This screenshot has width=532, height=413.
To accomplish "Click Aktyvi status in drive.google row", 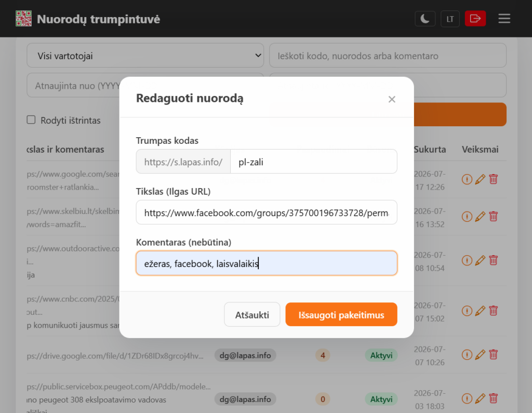I will [381, 355].
